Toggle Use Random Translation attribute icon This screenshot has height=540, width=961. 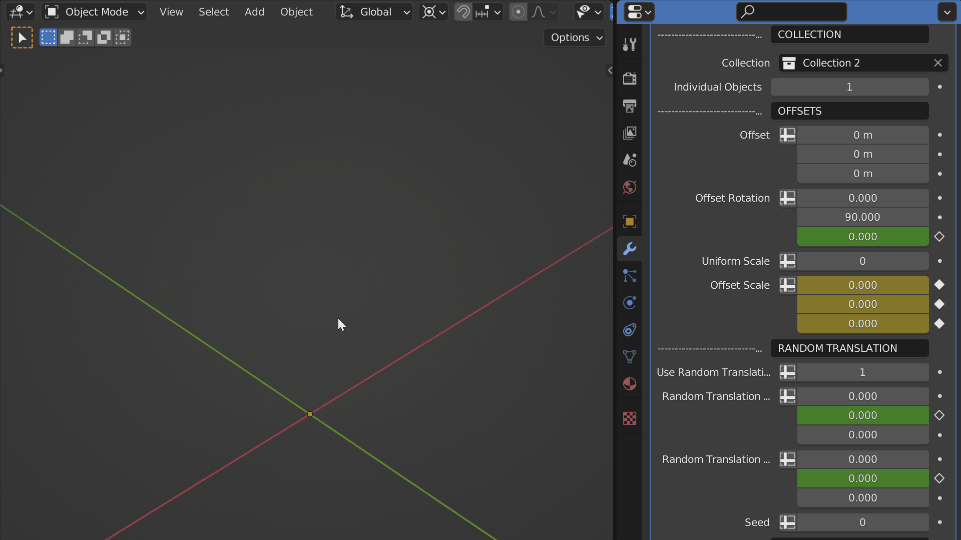[788, 372]
